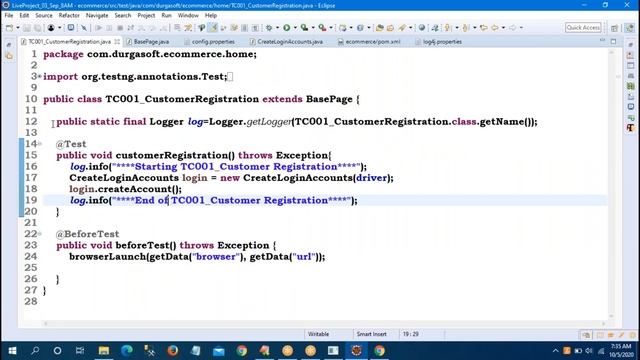640x360 pixels.
Task: Click the 19 : 29 cursor position status
Action: pyautogui.click(x=411, y=334)
